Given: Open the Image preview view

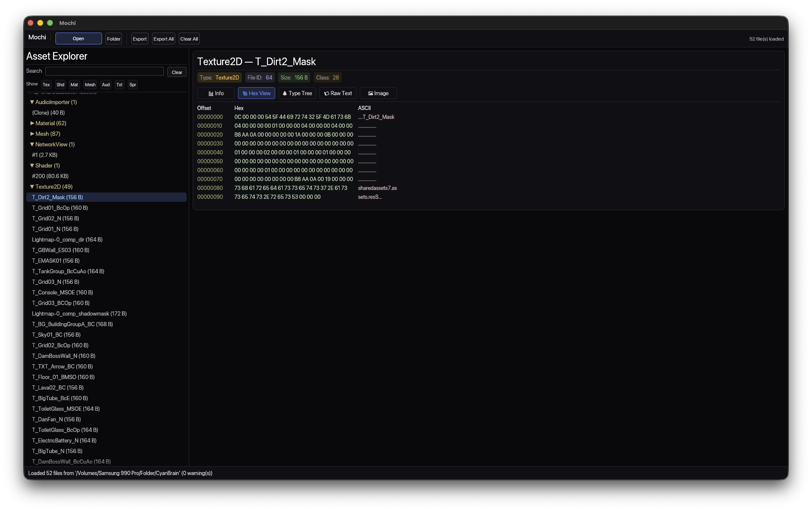Looking at the screenshot, I should pyautogui.click(x=378, y=93).
